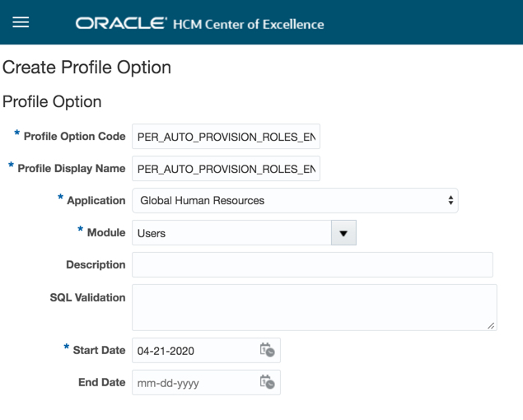Click the SQL Validation resize handle
The width and height of the screenshot is (523, 420).
point(492,325)
